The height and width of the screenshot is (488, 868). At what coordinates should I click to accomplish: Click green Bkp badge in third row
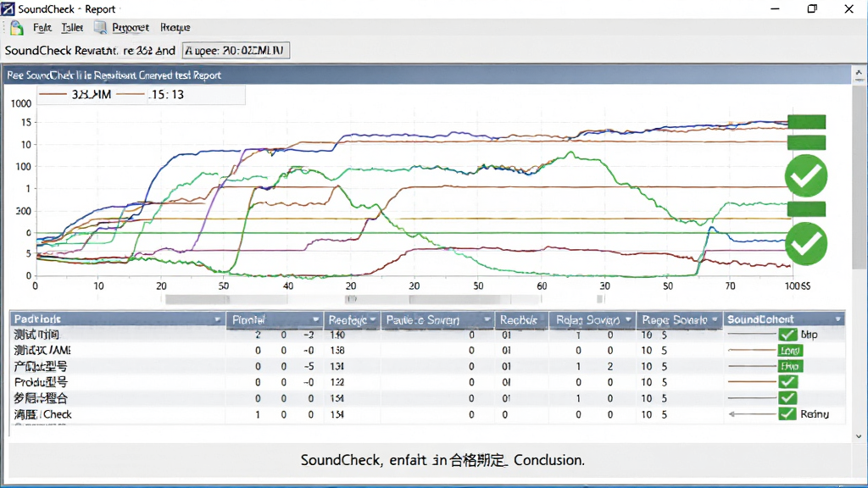click(790, 366)
